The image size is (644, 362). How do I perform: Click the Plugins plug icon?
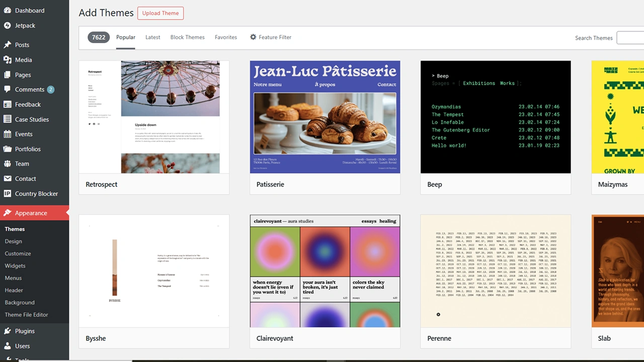click(8, 331)
